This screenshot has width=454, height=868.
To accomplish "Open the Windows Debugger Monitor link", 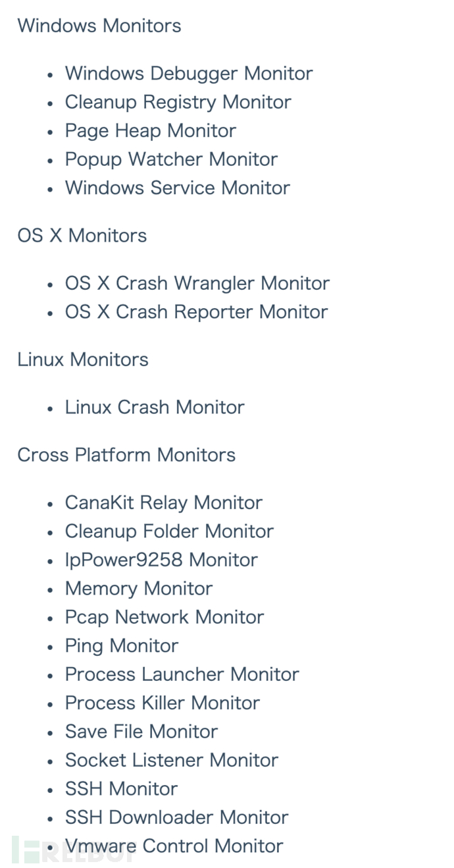I will click(x=188, y=74).
